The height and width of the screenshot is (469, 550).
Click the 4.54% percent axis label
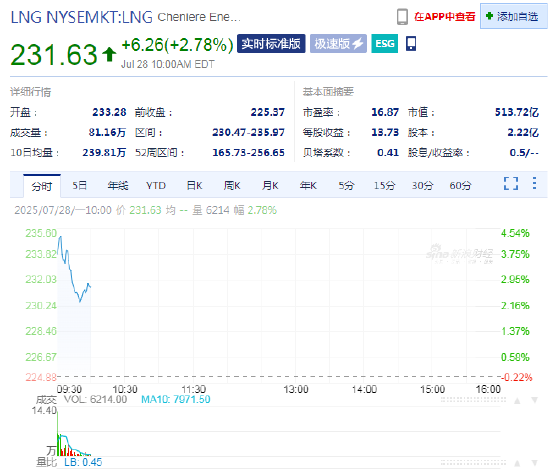515,233
